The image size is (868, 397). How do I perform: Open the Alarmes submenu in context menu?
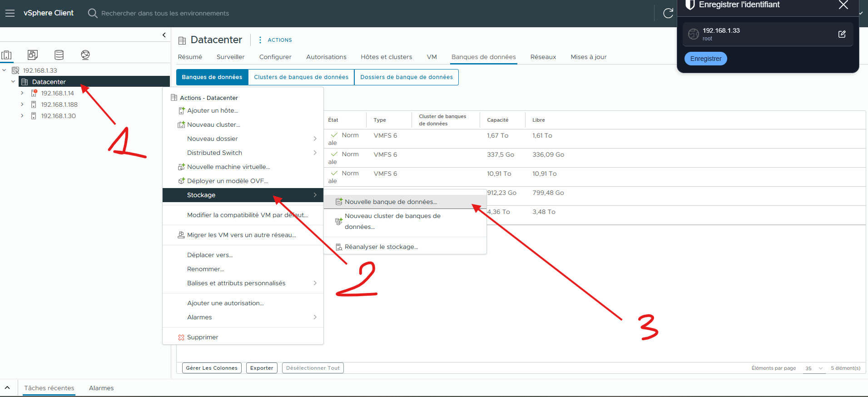point(243,318)
